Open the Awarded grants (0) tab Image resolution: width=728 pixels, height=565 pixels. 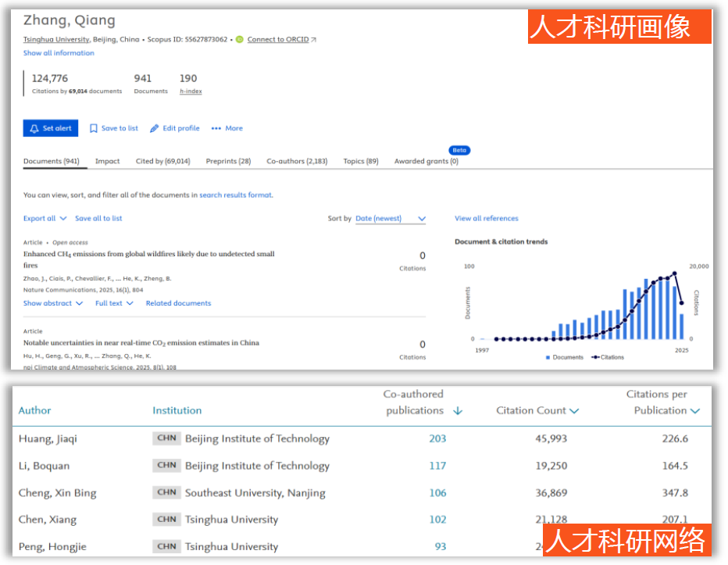point(426,161)
